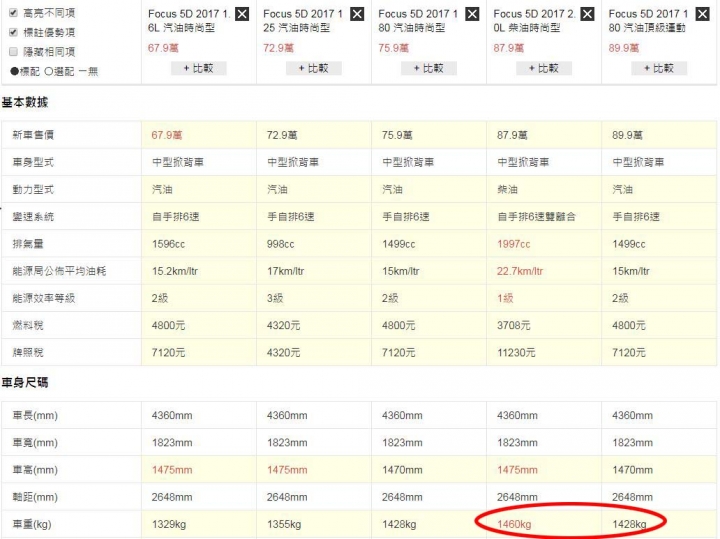Select the 1460kg weight value
720x539 pixels.
pos(514,524)
